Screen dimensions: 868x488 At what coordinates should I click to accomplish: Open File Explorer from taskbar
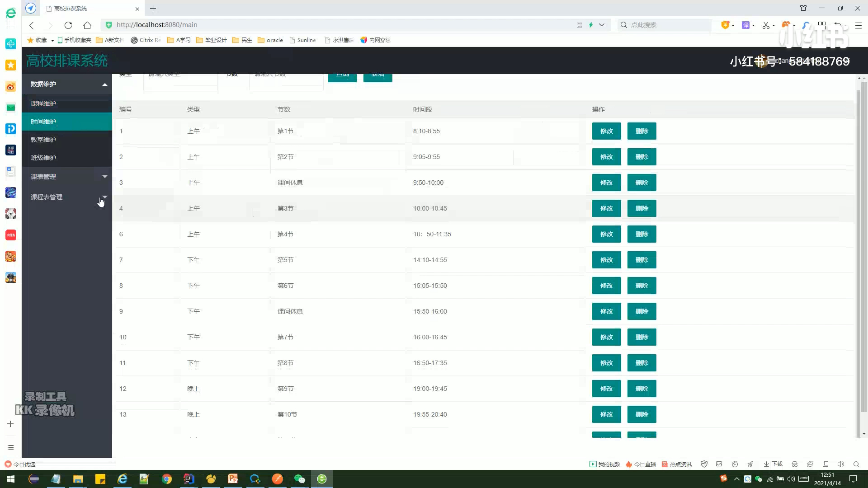pyautogui.click(x=78, y=479)
